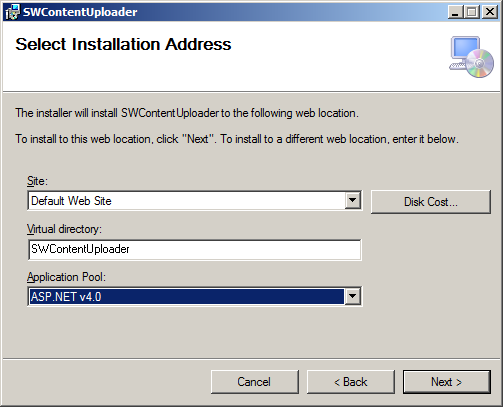Open the Site combo box showing Default Web Site

point(195,201)
